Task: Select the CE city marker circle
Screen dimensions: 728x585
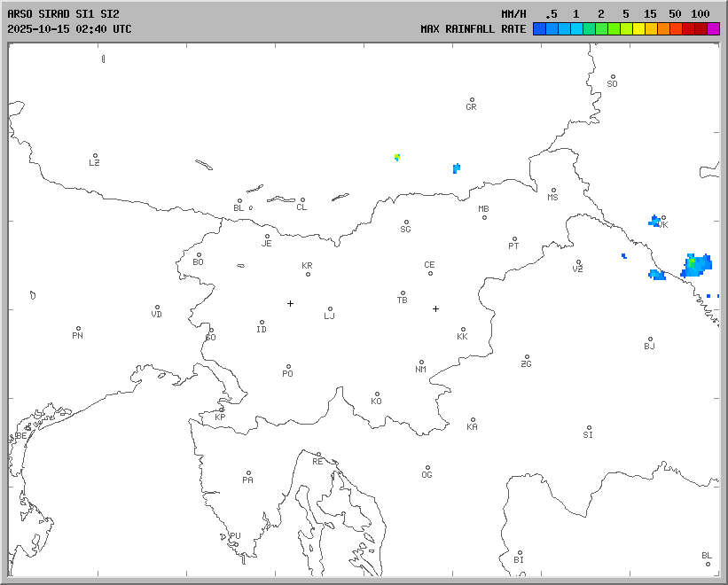Action: pos(430,272)
